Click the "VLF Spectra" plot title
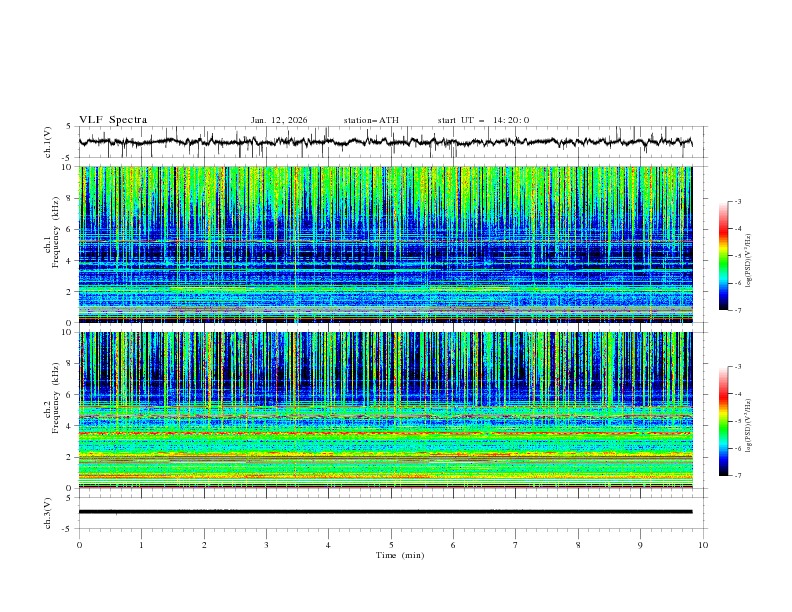This screenshot has height=612, width=792. coord(113,120)
